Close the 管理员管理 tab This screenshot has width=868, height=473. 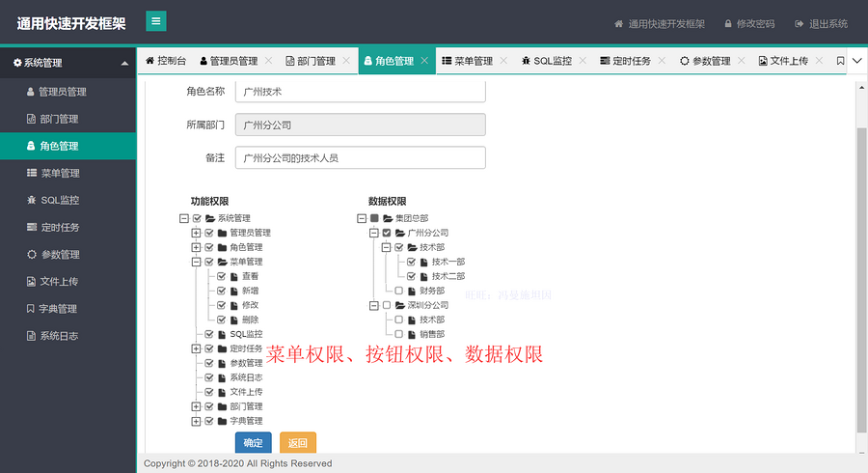pos(268,61)
